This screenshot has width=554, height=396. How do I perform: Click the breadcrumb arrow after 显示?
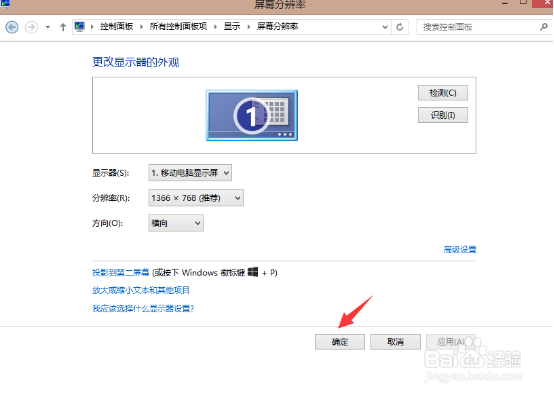(249, 27)
